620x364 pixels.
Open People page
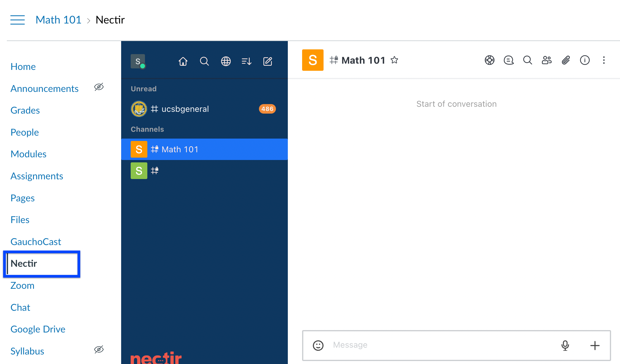tap(25, 132)
